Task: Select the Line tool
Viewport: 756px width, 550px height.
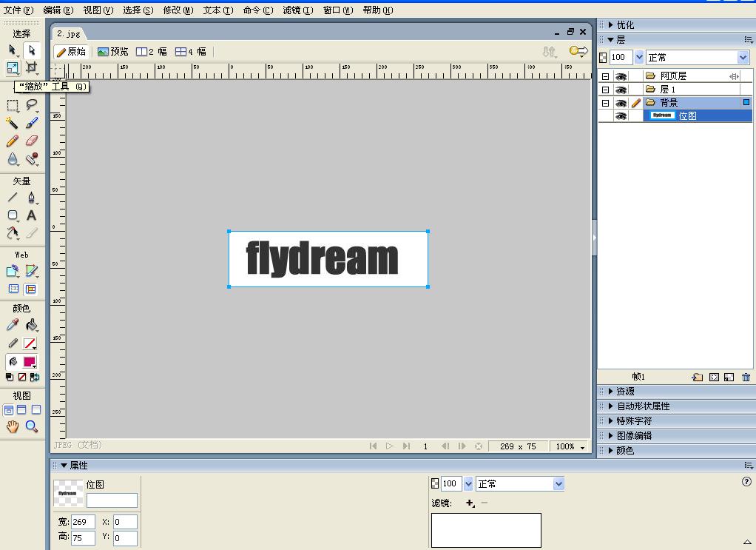Action: tap(13, 198)
